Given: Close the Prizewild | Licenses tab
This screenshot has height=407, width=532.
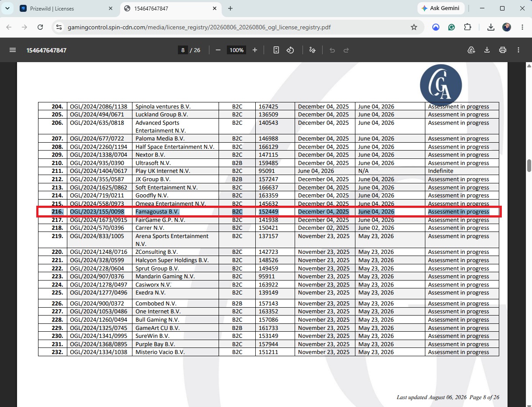Looking at the screenshot, I should [110, 8].
